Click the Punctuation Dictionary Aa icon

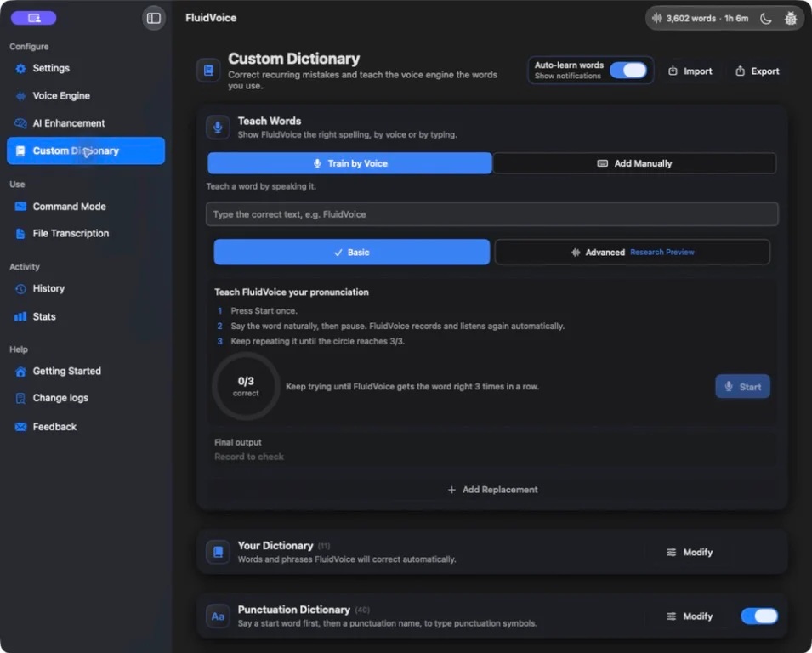(x=218, y=616)
